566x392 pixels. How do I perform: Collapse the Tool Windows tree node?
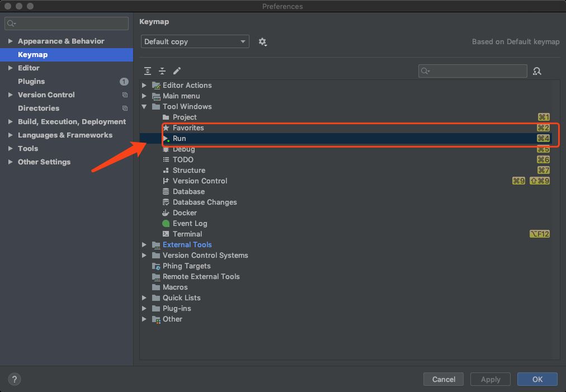point(144,107)
